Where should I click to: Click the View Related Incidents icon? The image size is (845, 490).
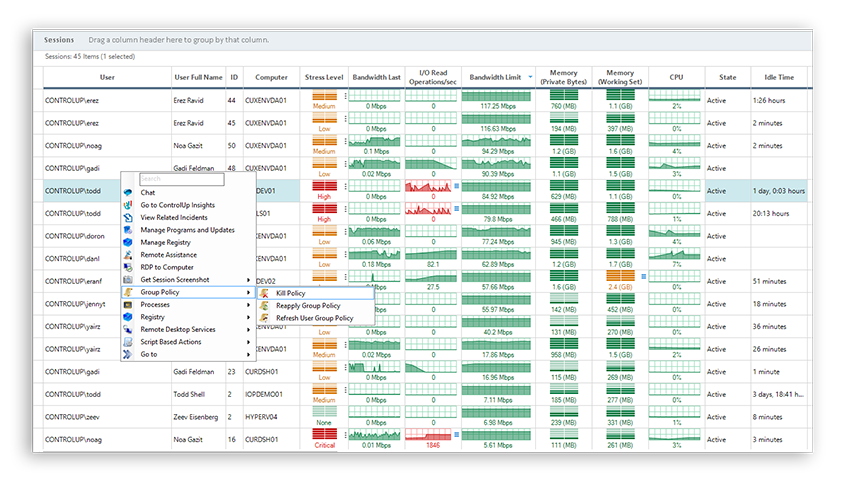tap(128, 217)
